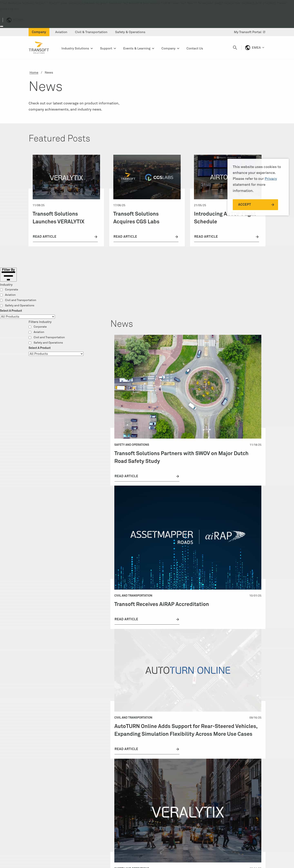The width and height of the screenshot is (294, 868).
Task: Click the 09/16/25 date label
Action: click(x=255, y=718)
